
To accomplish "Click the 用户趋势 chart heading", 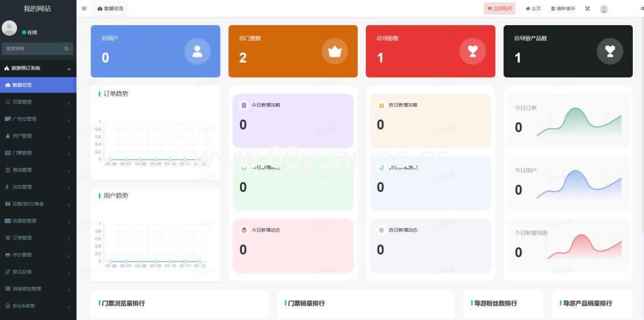I will click(116, 196).
